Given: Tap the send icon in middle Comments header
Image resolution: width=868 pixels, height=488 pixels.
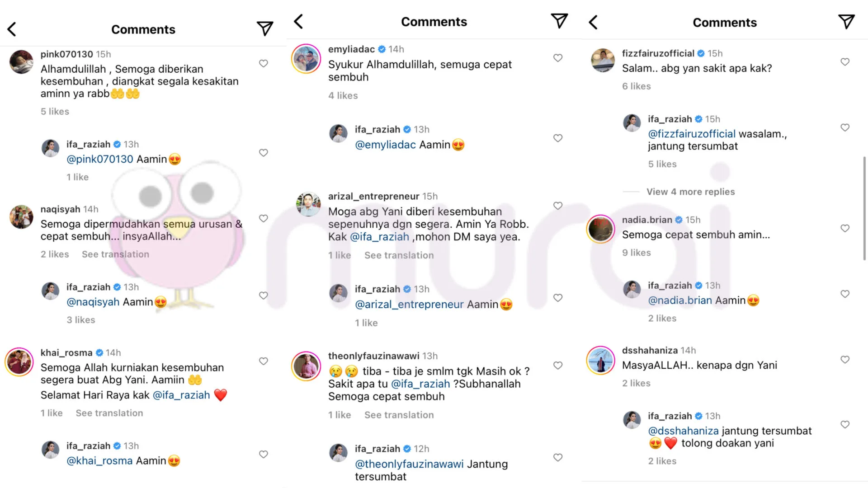Looking at the screenshot, I should pyautogui.click(x=559, y=21).
